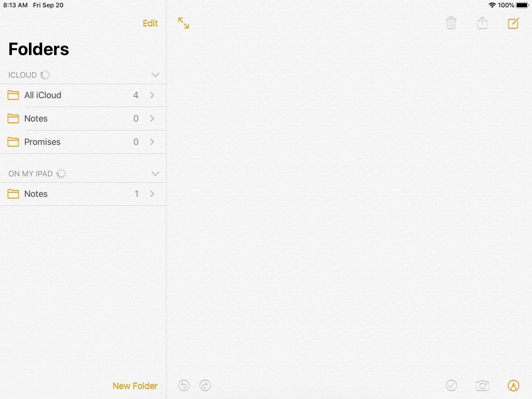Tap the 8:13 AM clock
This screenshot has height=399, width=532.
(15, 5)
